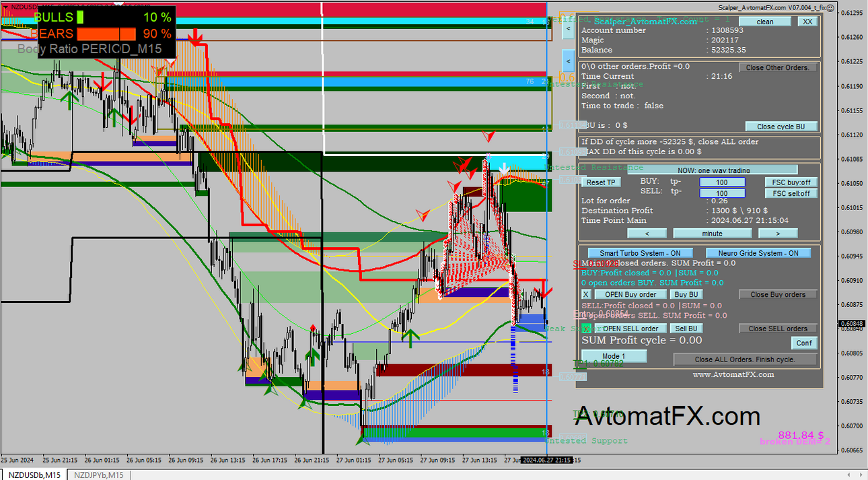Click the clean button

765,22
